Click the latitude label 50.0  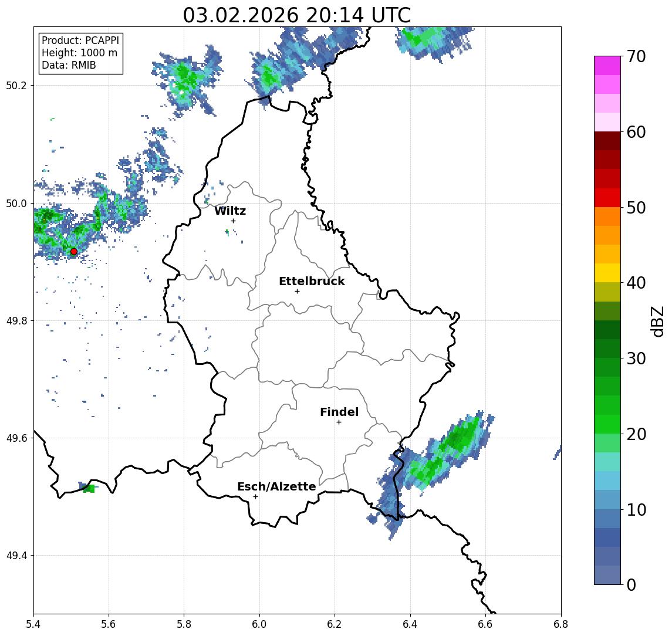(16, 204)
